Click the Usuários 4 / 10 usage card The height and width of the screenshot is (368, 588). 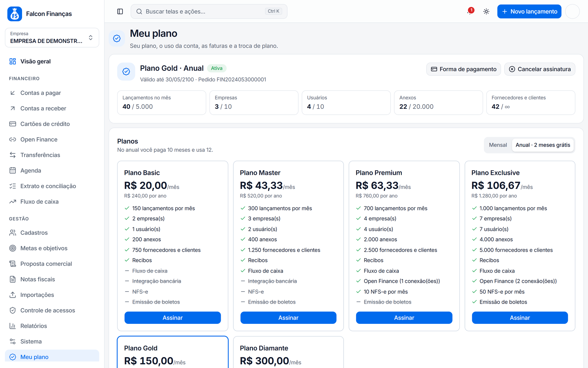click(346, 102)
